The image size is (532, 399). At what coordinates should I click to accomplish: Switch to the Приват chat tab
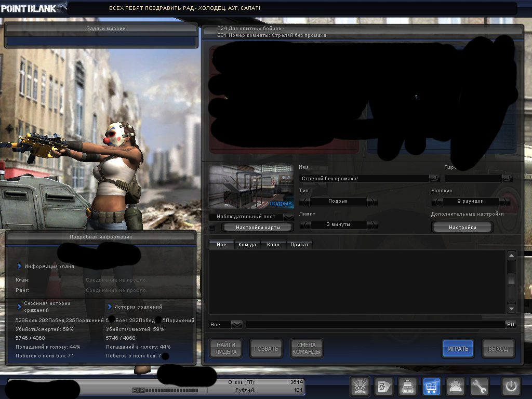pyautogui.click(x=299, y=244)
